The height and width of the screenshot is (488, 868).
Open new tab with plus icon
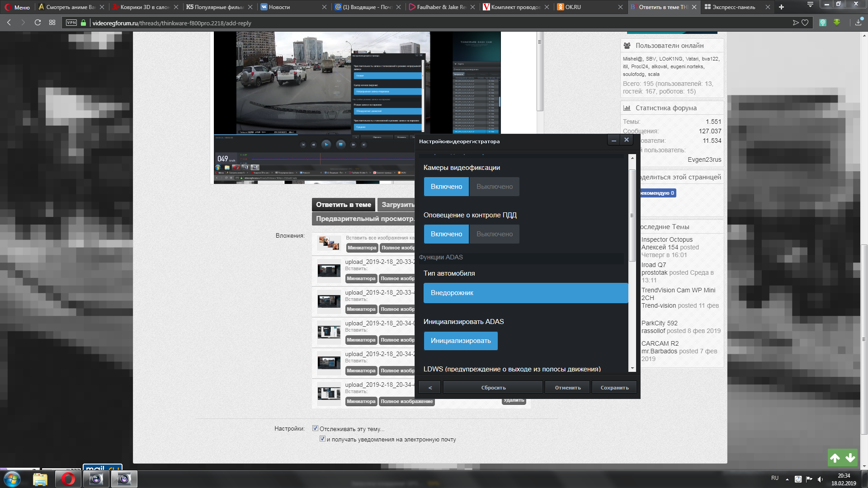781,7
